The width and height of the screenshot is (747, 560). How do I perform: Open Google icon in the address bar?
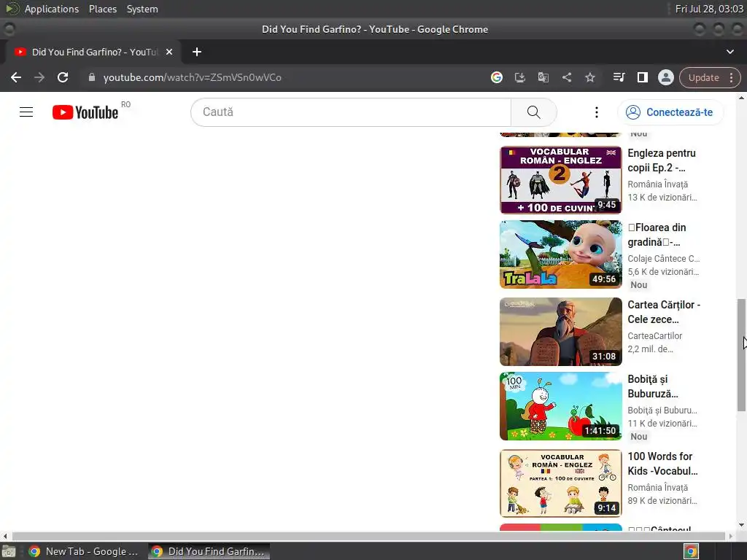coord(496,77)
